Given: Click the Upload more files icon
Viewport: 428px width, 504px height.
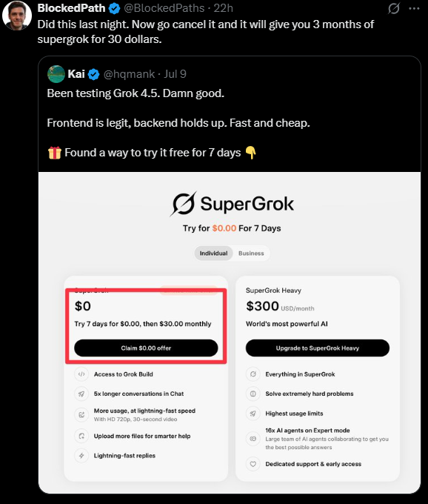Looking at the screenshot, I should tap(81, 436).
